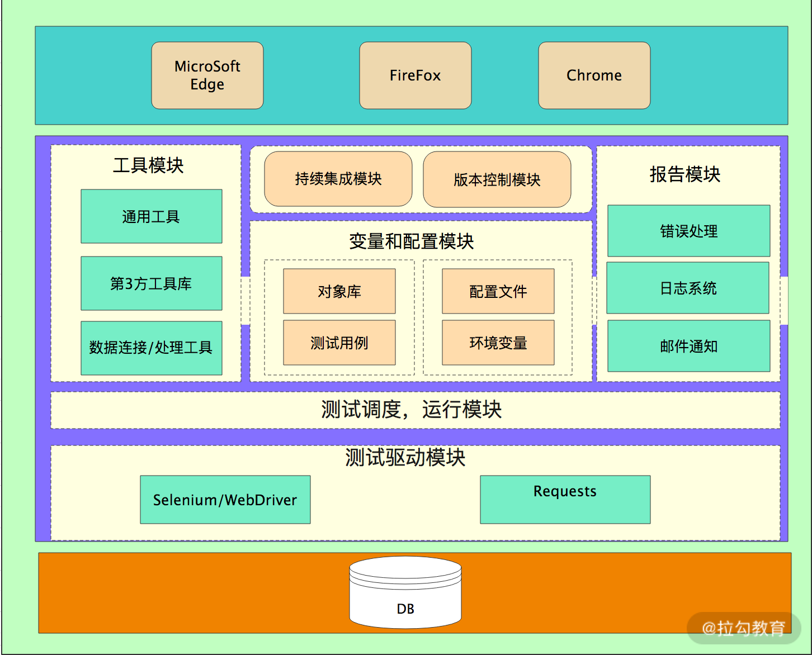Select the 数据连接/处理工具 block
The width and height of the screenshot is (812, 655).
[x=152, y=348]
